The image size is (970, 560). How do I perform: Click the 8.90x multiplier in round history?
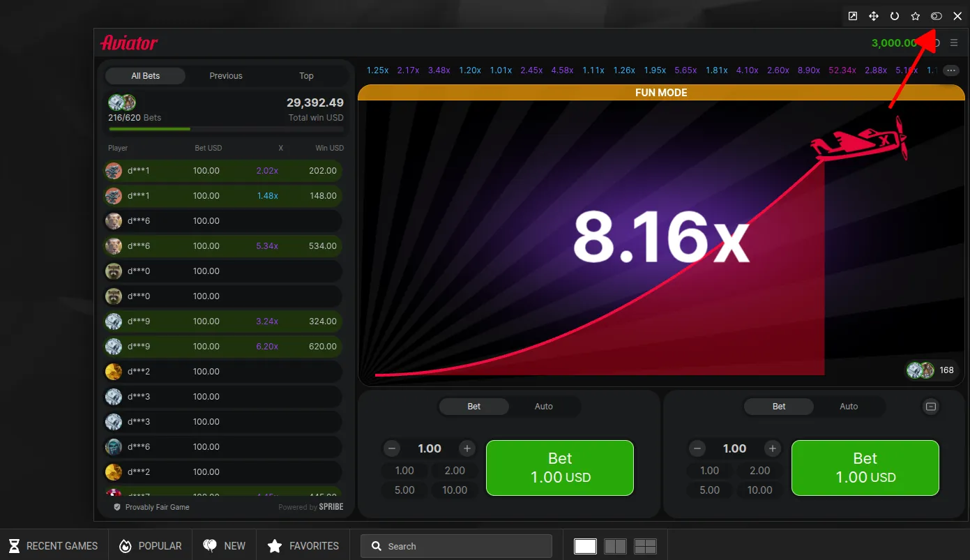point(809,70)
